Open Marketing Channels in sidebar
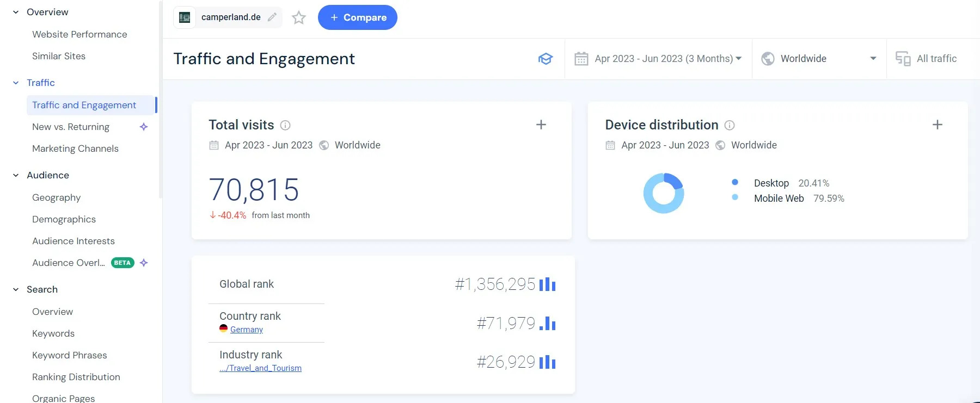 click(x=75, y=148)
